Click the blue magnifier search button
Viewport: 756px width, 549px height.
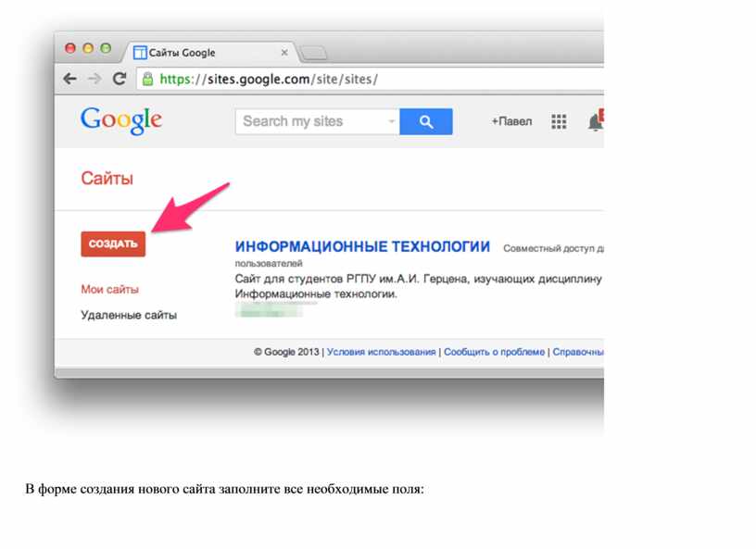pos(426,121)
